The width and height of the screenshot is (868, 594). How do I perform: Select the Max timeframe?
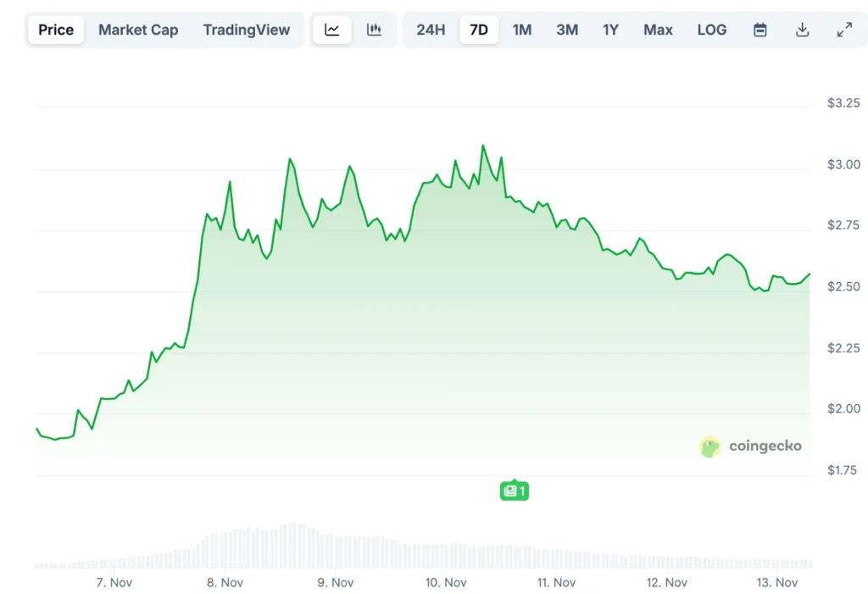coord(658,29)
